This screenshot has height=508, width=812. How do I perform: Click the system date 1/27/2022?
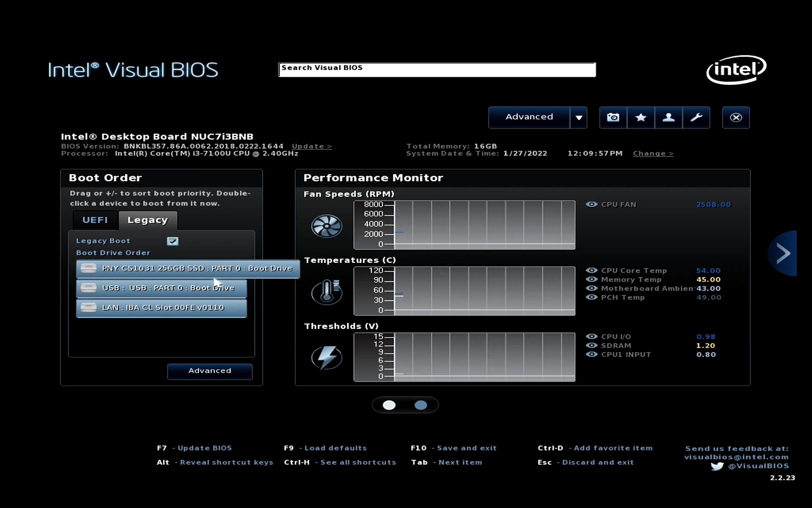(x=525, y=153)
